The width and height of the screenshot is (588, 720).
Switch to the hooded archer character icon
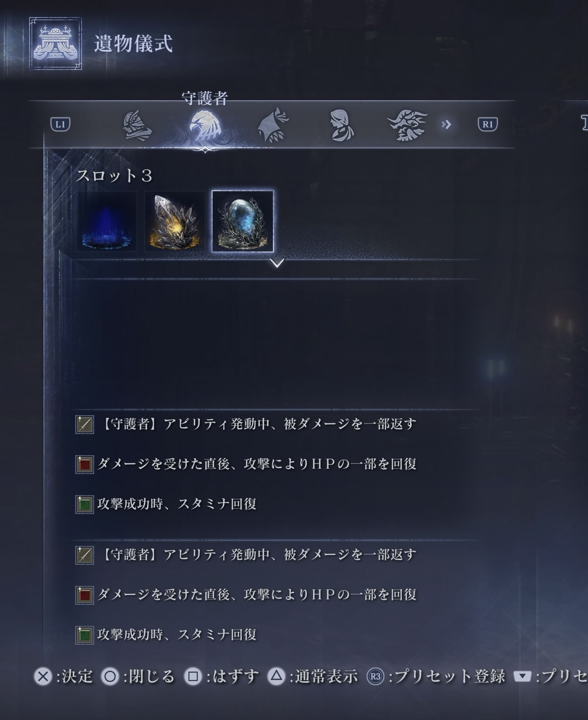click(273, 125)
